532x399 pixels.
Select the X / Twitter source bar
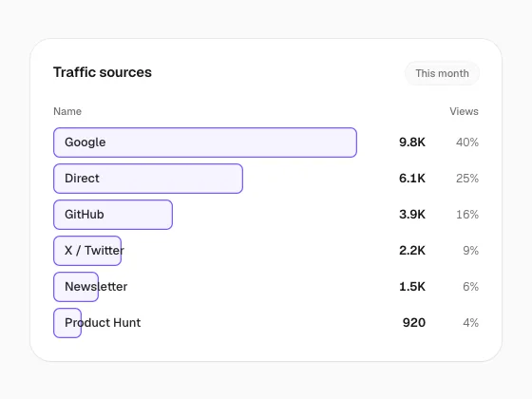87,251
